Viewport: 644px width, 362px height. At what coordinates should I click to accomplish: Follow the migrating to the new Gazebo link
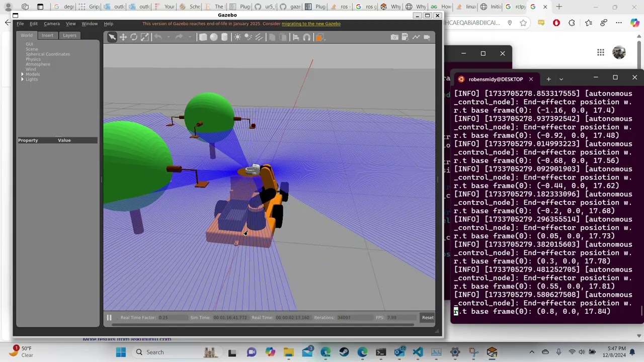click(x=311, y=24)
